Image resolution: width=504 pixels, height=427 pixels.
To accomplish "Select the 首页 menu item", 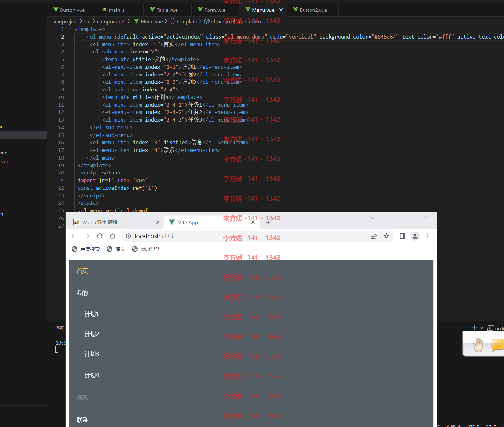I will click(x=251, y=271).
